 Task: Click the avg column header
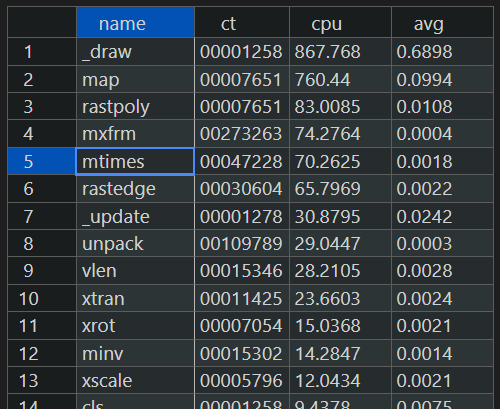click(x=442, y=22)
